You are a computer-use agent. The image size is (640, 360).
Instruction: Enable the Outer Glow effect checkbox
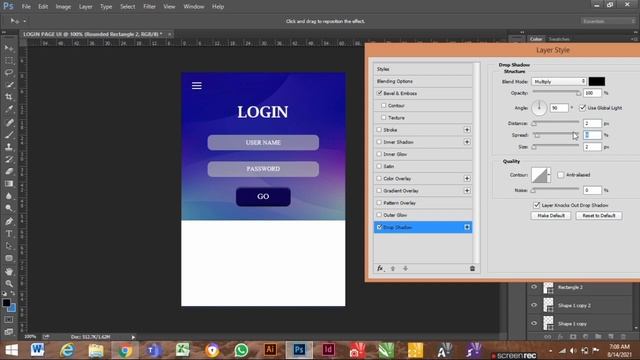tap(379, 215)
